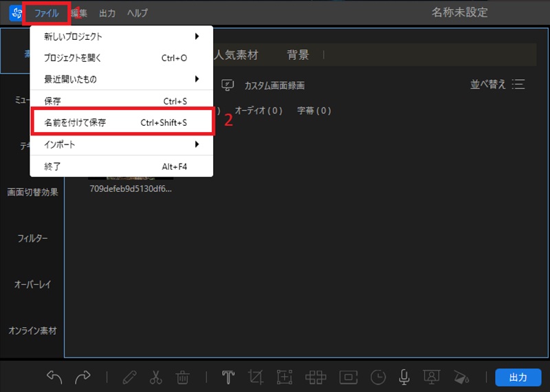
Task: Open the フィルター sidebar panel
Action: (x=32, y=238)
